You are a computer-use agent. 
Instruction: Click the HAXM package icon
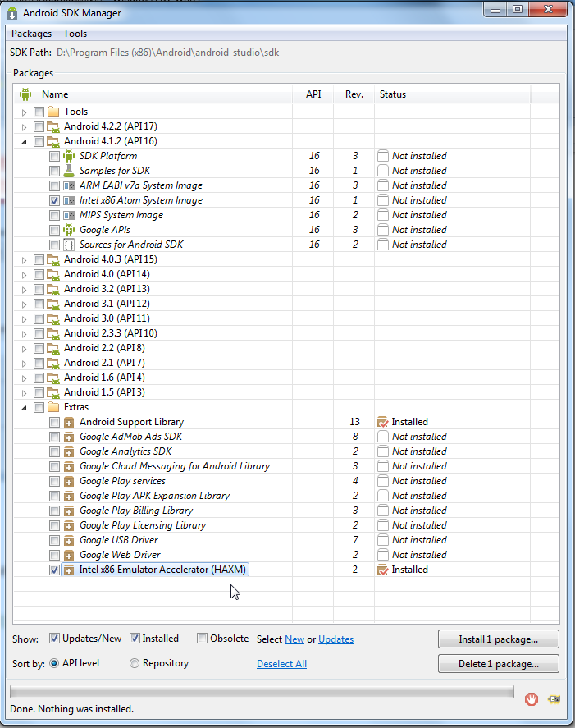[69, 570]
